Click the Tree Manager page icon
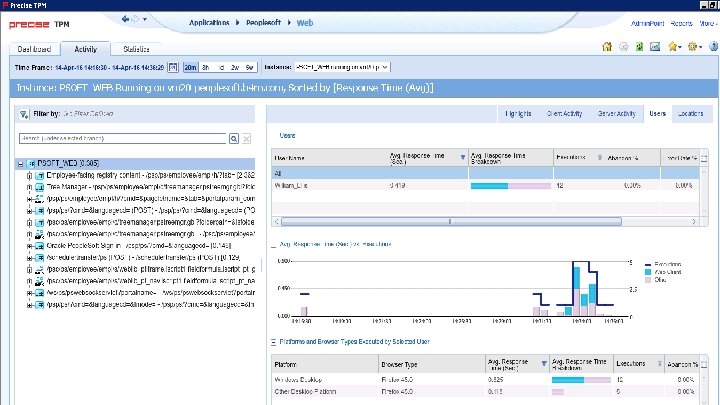 click(x=39, y=187)
